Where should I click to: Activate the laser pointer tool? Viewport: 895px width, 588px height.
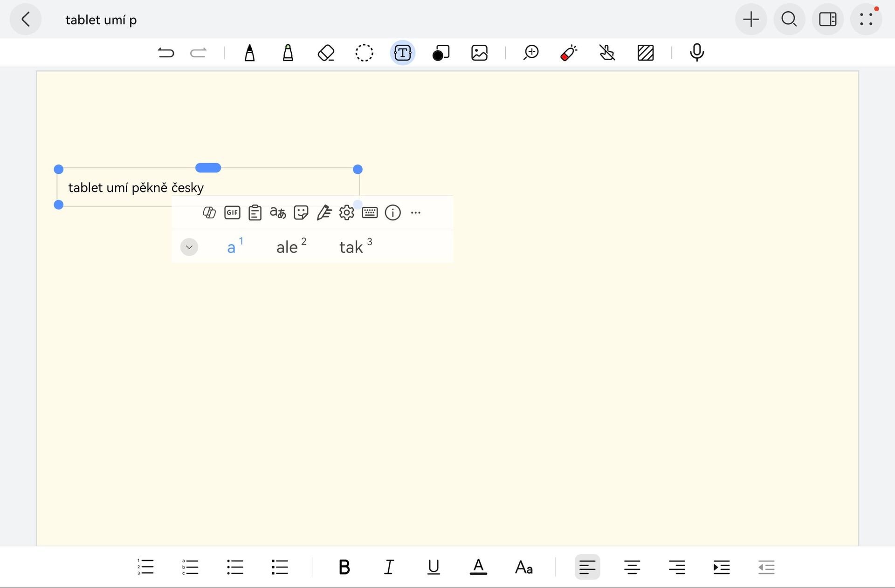pyautogui.click(x=569, y=53)
